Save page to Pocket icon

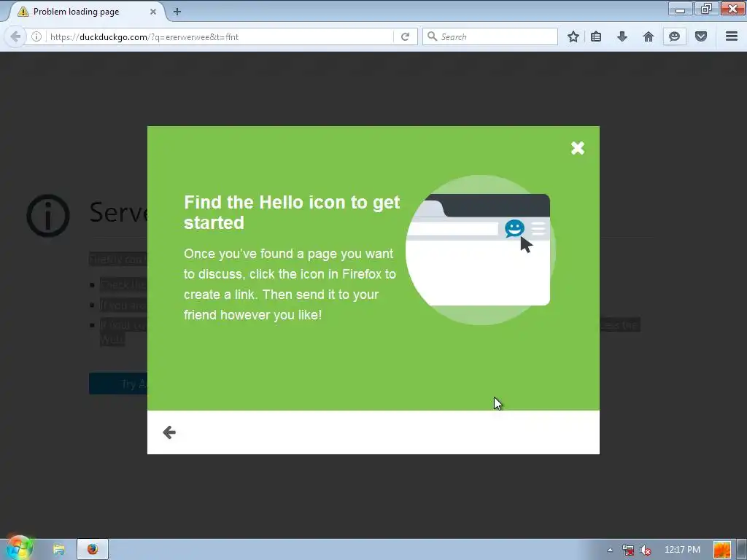point(701,36)
